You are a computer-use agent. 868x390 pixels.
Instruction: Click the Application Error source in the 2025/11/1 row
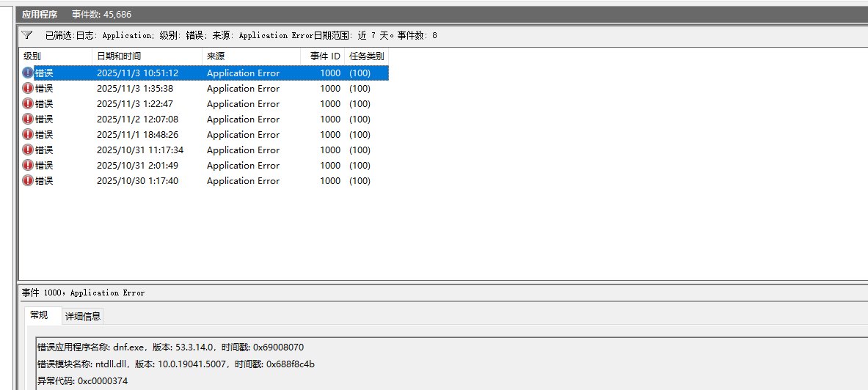coord(243,135)
